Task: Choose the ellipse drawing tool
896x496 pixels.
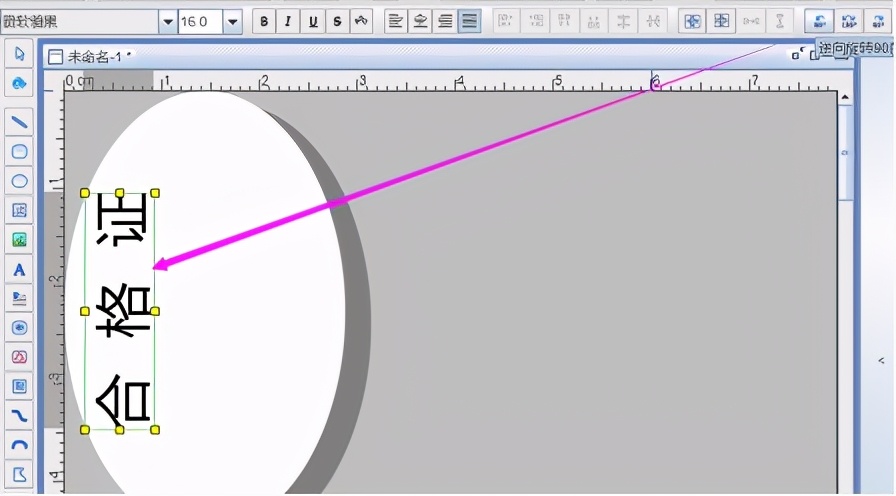Action: [19, 181]
